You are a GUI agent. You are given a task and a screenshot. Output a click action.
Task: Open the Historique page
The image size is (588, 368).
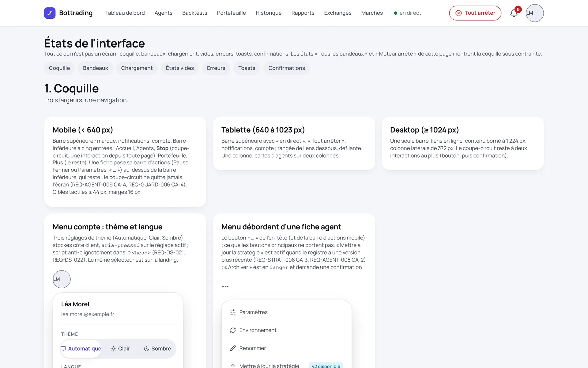269,13
